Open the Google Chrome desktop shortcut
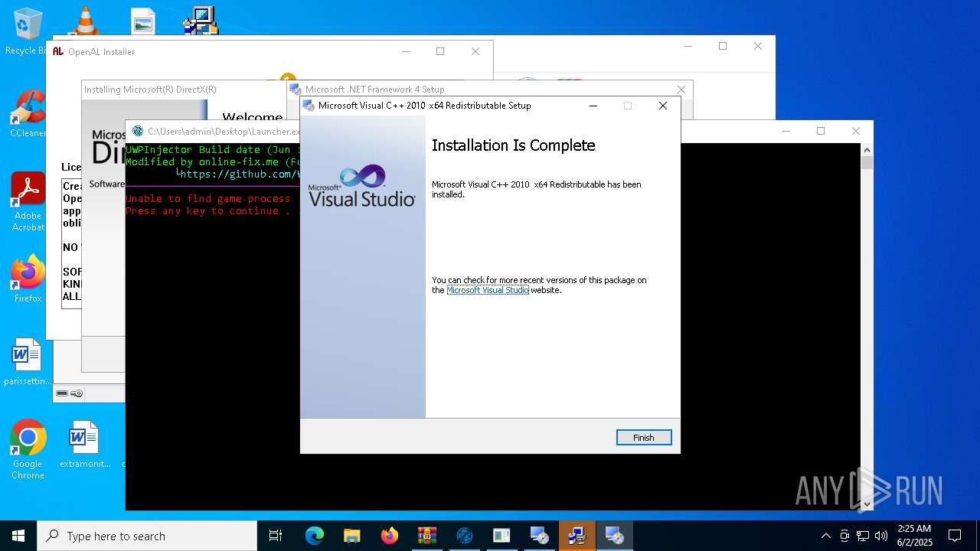The height and width of the screenshot is (551, 980). point(28,450)
